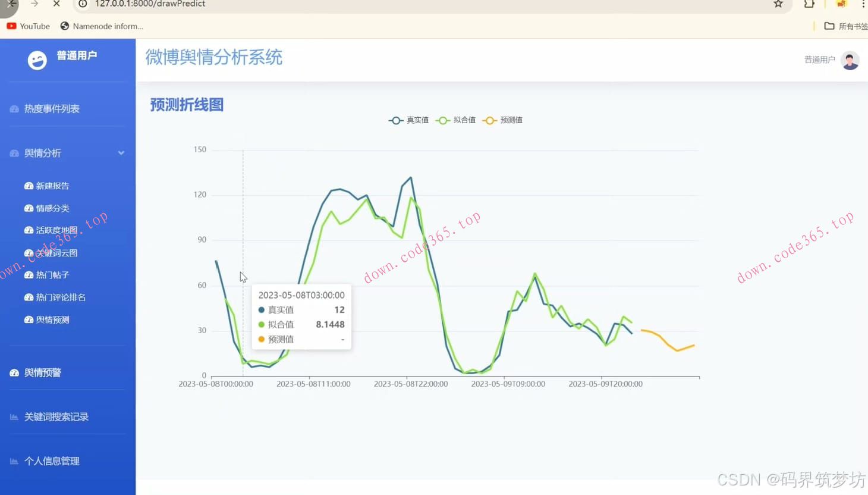Open the 普通用户 dropdown in the header
The height and width of the screenshot is (495, 868).
819,59
